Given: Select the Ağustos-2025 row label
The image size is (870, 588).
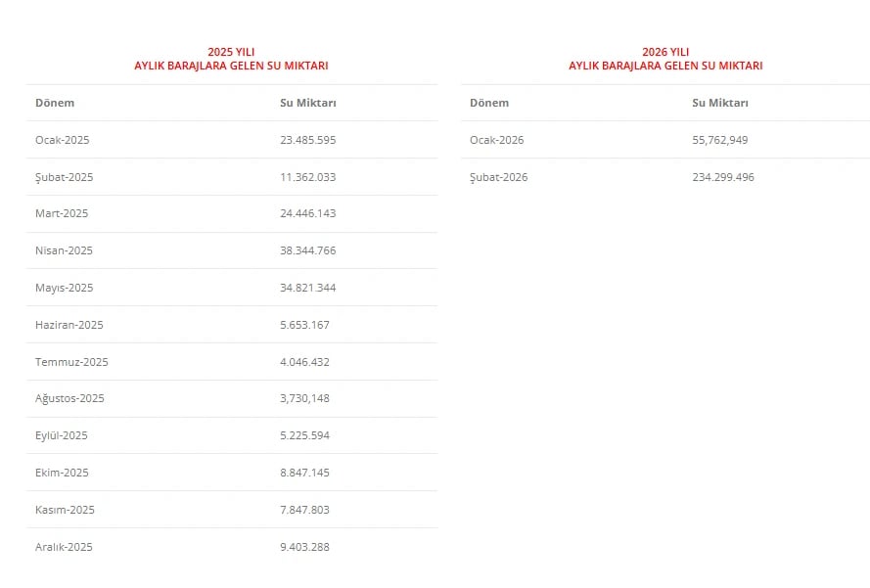Looking at the screenshot, I should [69, 398].
